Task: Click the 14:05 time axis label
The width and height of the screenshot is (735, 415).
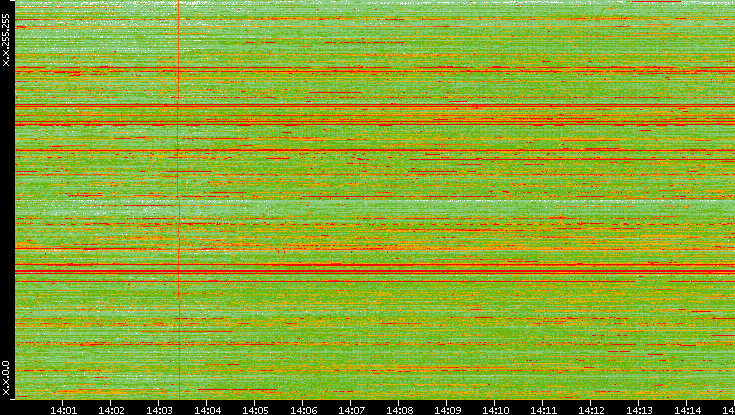Action: (x=255, y=410)
